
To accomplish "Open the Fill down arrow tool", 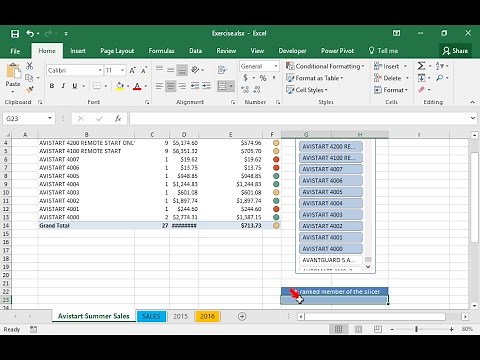I will coord(421,78).
